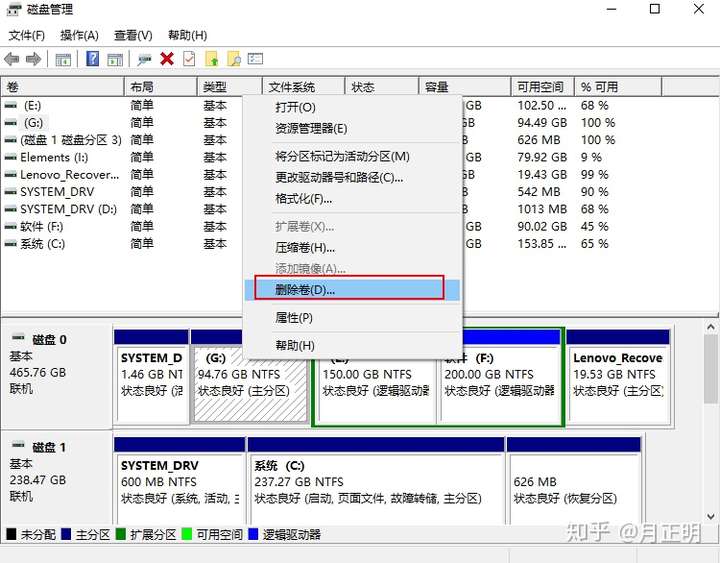Screen dimensions: 720x563
Task: Select the 软件 (F:) 200.00 GB partition block
Action: (499, 383)
